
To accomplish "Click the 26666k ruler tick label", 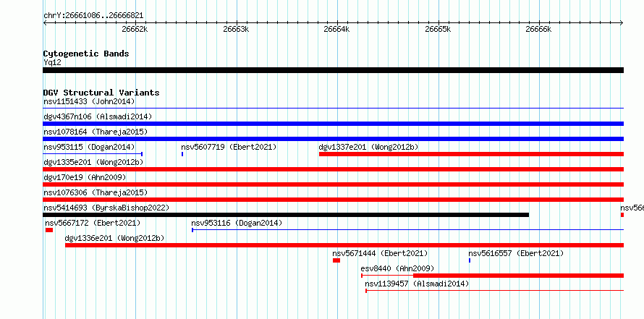I will coord(538,30).
